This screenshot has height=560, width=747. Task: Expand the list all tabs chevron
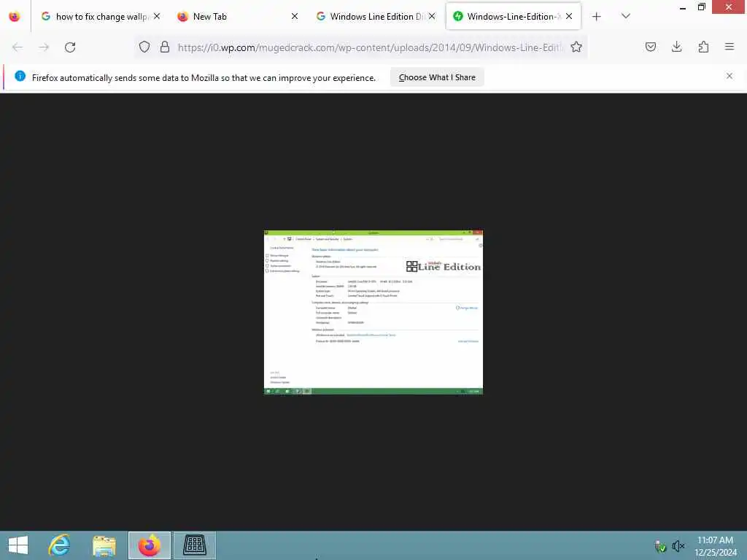click(626, 16)
